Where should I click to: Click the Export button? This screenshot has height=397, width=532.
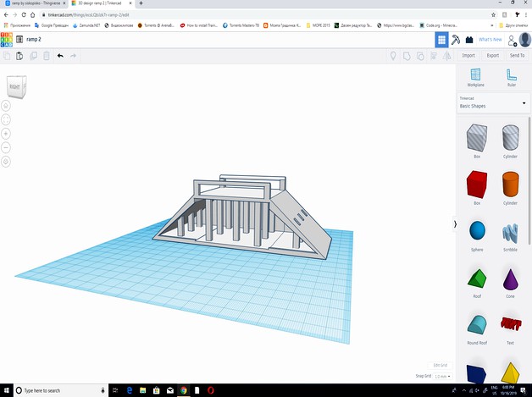[492, 56]
